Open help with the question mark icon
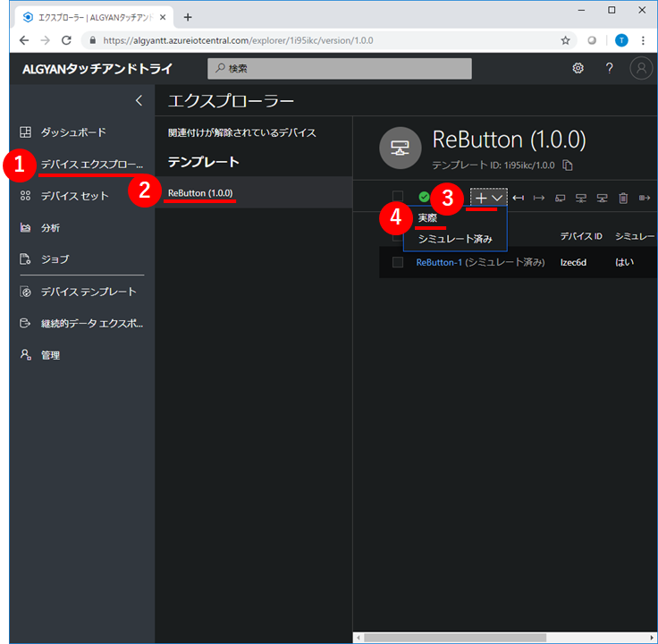Viewport: 658px width, 644px height. coord(610,68)
